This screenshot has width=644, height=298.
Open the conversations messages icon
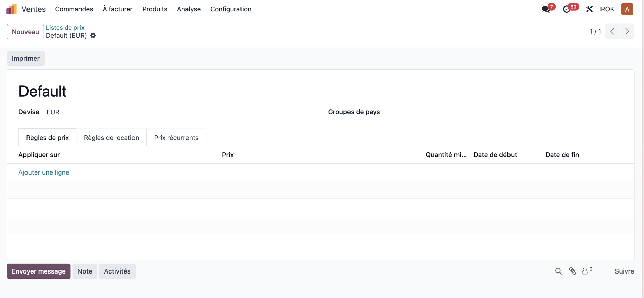(546, 9)
